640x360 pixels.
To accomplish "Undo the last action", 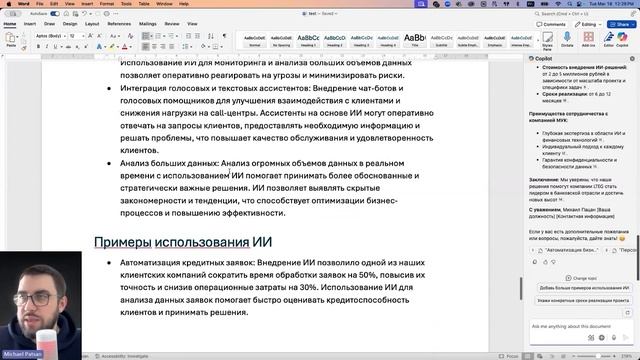I will (84, 13).
